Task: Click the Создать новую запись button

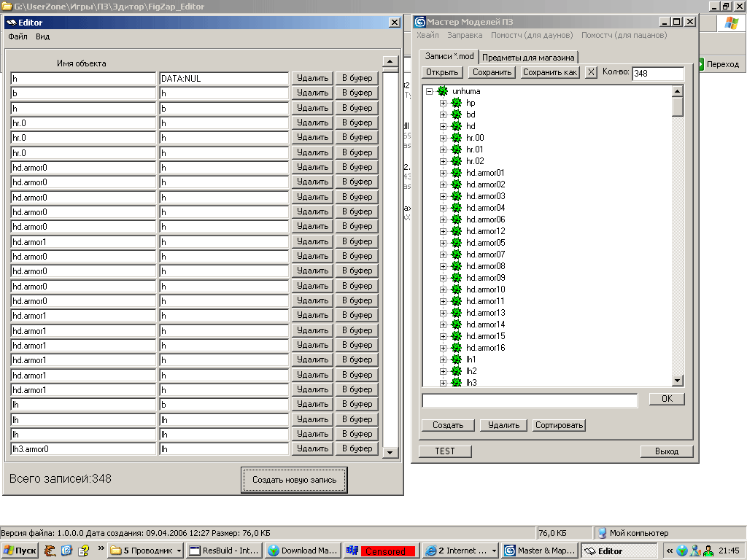Action: [294, 480]
